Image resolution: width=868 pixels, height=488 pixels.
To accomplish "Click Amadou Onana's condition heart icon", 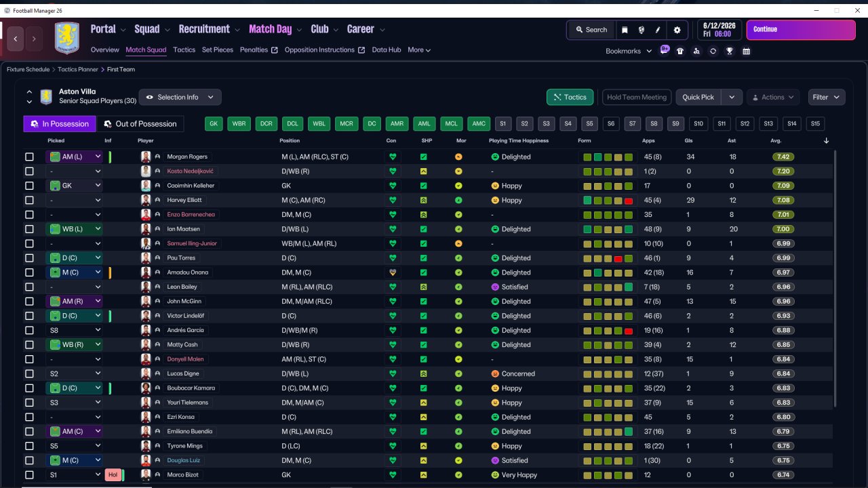I will [392, 272].
